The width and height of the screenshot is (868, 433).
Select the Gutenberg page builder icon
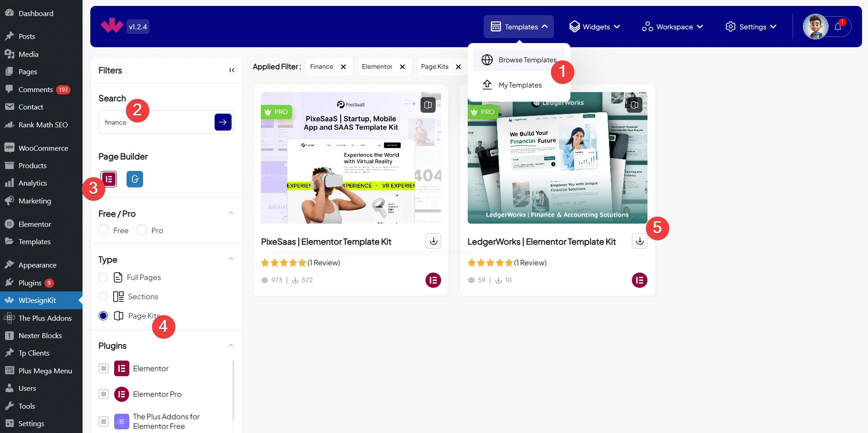click(135, 179)
